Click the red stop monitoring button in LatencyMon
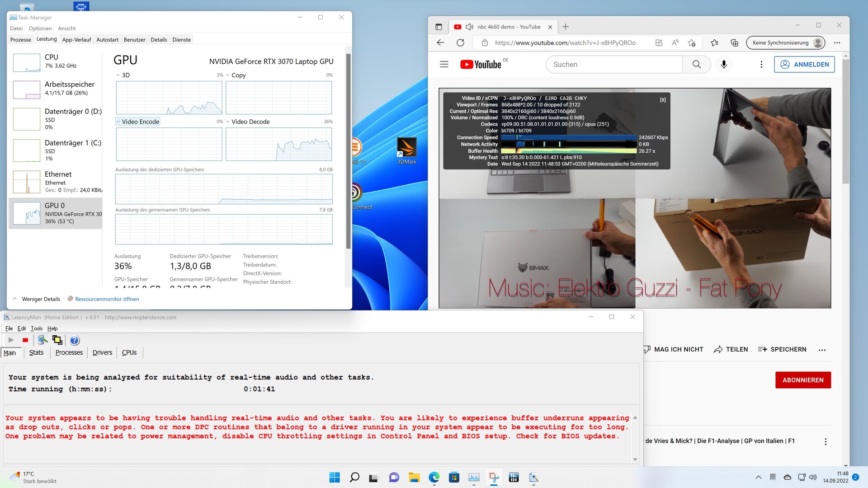The image size is (868, 488). [25, 340]
